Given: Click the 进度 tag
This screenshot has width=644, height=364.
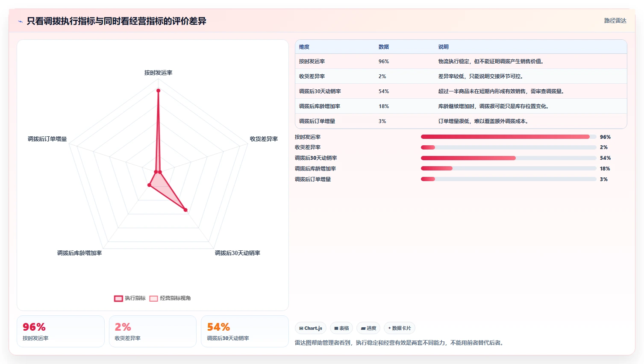Looking at the screenshot, I should [368, 328].
